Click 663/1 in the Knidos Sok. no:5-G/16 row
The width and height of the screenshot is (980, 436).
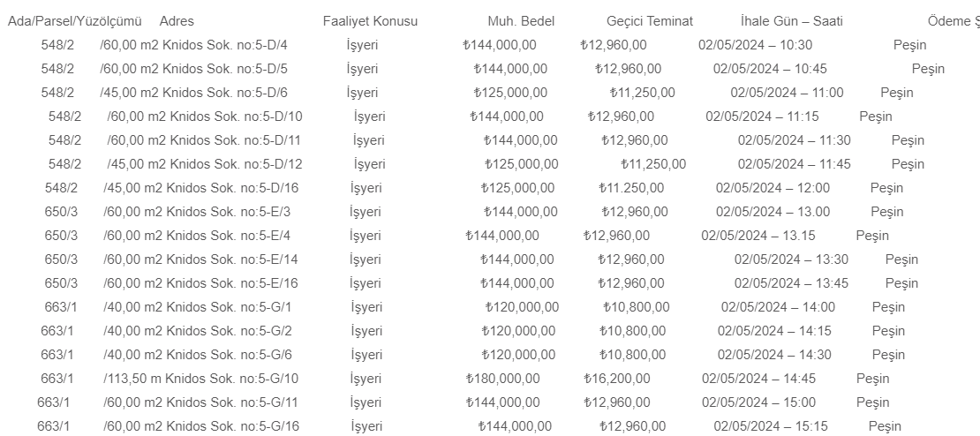54,426
